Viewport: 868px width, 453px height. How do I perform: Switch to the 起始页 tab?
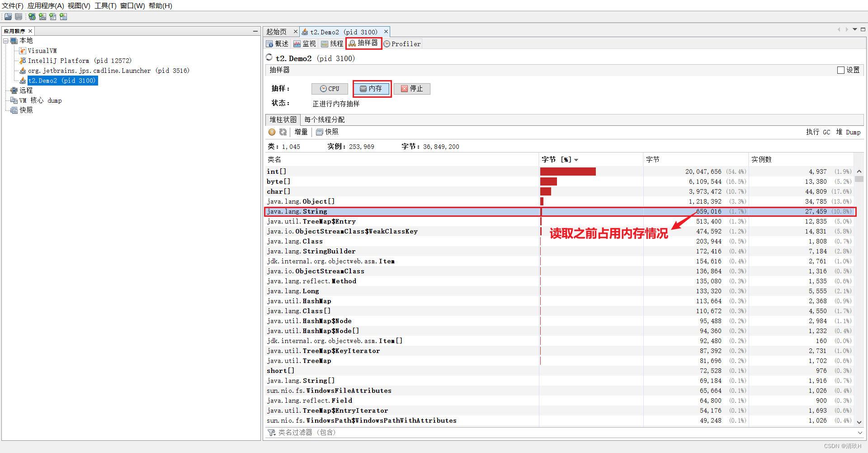[x=277, y=32]
